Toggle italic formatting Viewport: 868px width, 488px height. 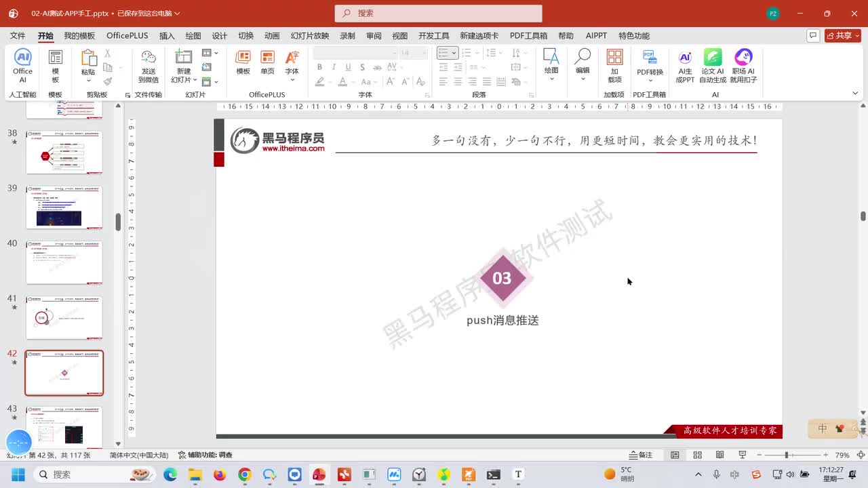pos(334,67)
